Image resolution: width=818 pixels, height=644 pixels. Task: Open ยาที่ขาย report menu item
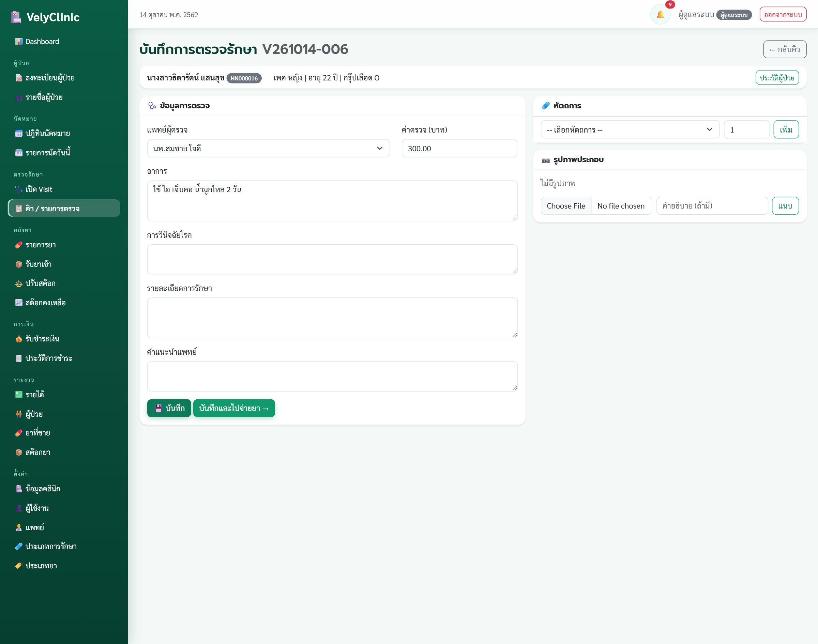pyautogui.click(x=64, y=433)
